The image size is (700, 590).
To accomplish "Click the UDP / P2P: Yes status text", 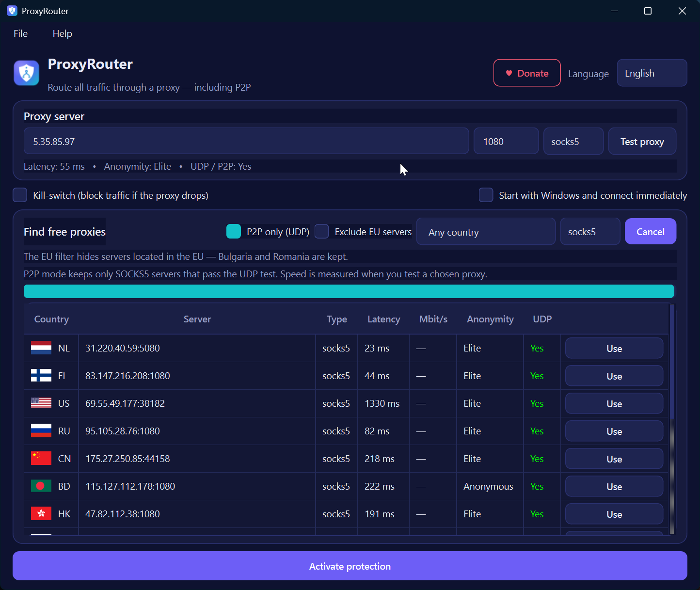I will pyautogui.click(x=221, y=166).
